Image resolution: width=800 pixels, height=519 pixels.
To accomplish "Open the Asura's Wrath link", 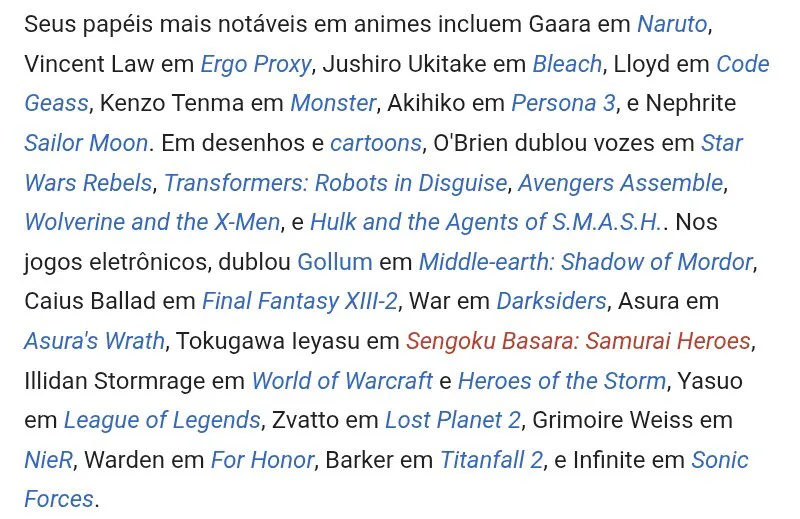I will click(94, 341).
